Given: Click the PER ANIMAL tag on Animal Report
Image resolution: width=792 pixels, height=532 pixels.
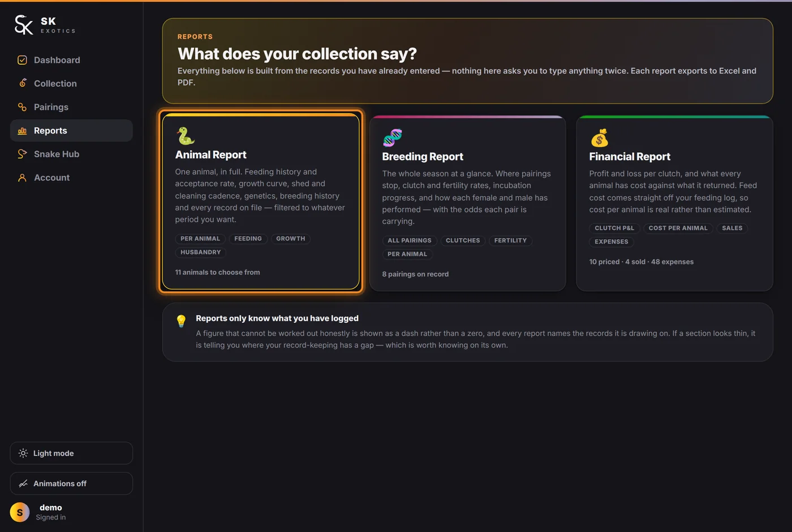Looking at the screenshot, I should click(x=200, y=239).
